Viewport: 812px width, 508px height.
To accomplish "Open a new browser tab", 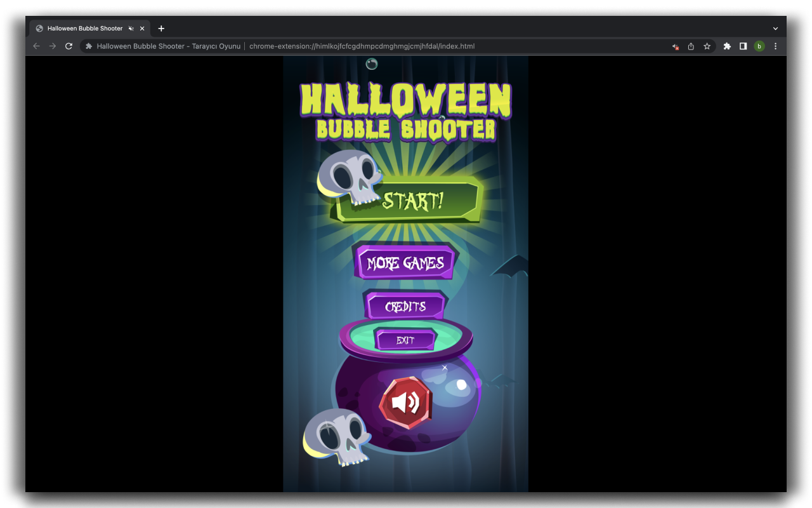I will [x=161, y=28].
